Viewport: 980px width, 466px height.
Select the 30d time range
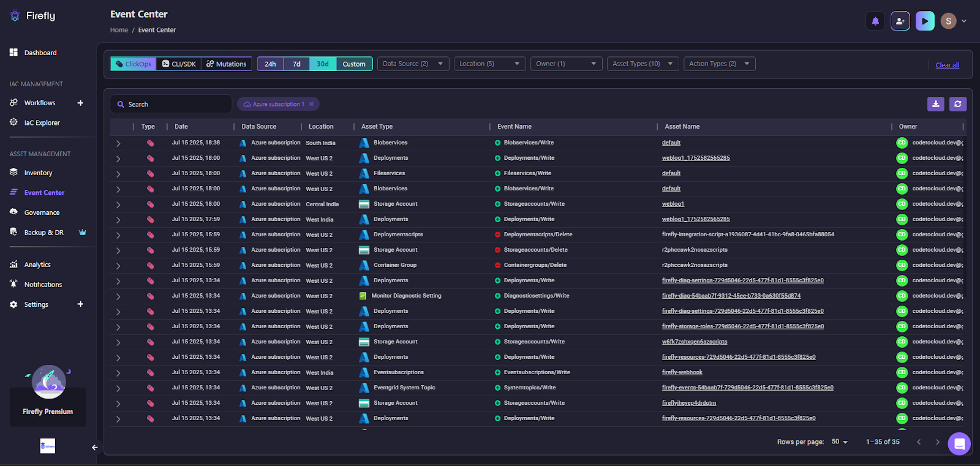pyautogui.click(x=323, y=64)
